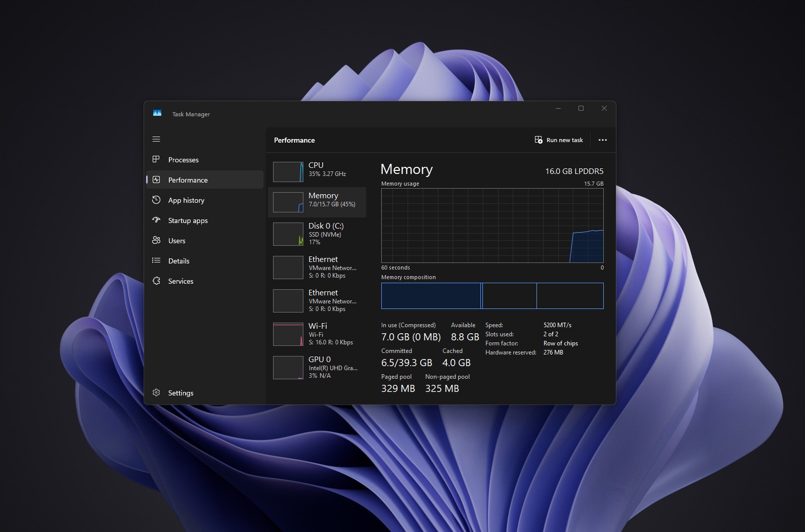Open the three-dot more options menu
This screenshot has height=532, width=805.
(602, 140)
